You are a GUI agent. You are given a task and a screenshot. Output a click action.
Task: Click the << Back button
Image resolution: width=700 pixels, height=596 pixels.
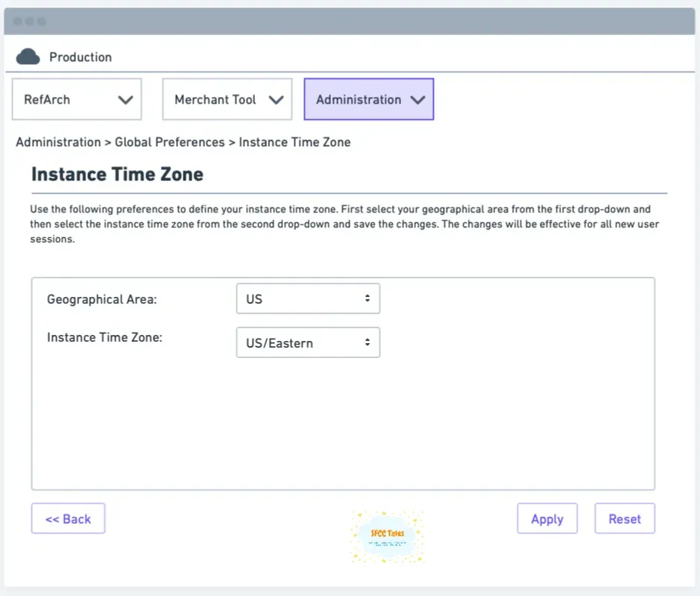68,518
